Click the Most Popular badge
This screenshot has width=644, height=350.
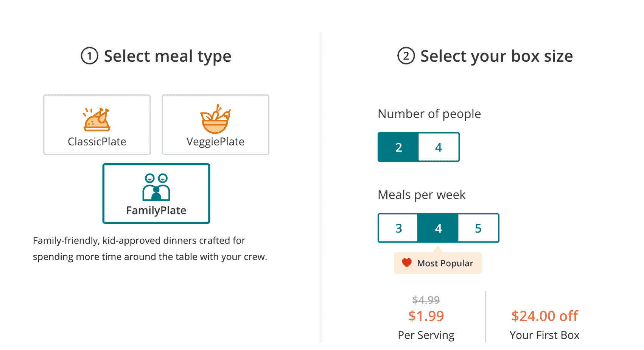[438, 263]
